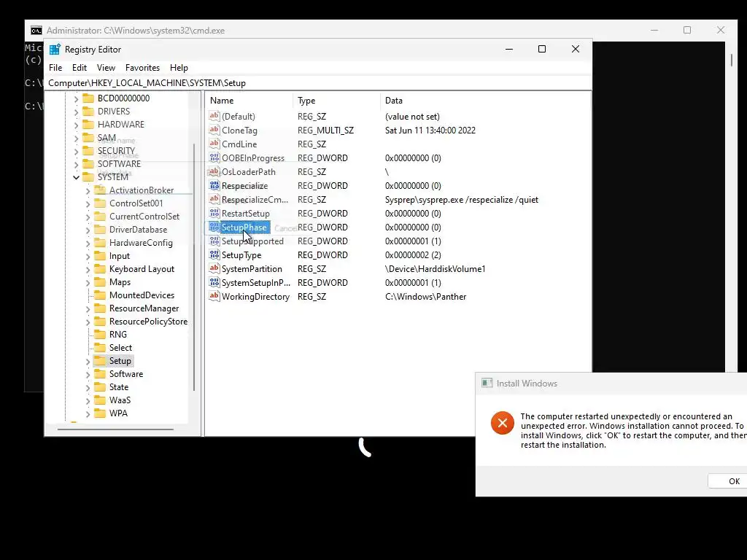Click the registry path address bar
This screenshot has height=560, width=747.
318,83
